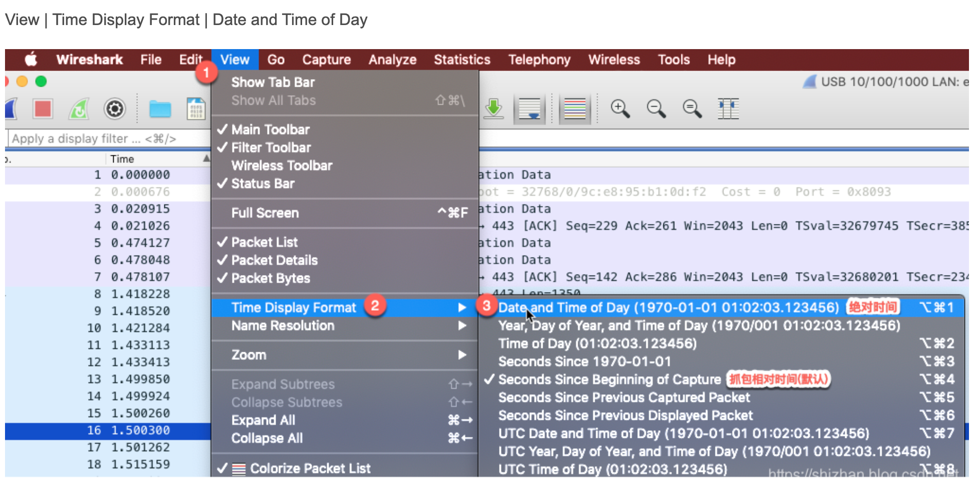Click the colorize packets toolbar icon
Image resolution: width=980 pixels, height=488 pixels.
(575, 109)
